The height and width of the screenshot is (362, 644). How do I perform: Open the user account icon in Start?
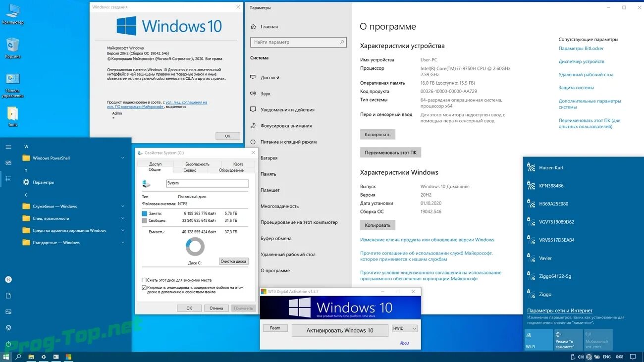[8, 279]
